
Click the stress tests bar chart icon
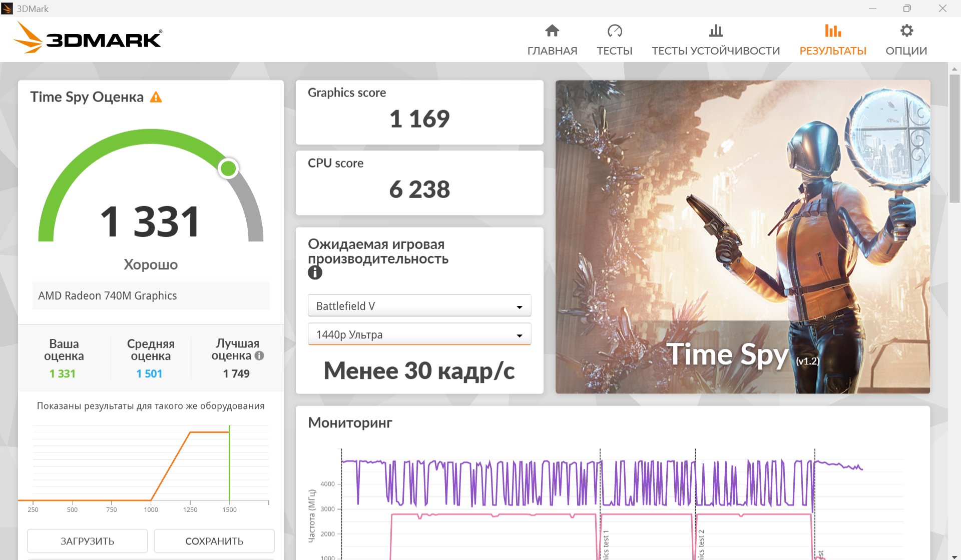[x=716, y=31]
